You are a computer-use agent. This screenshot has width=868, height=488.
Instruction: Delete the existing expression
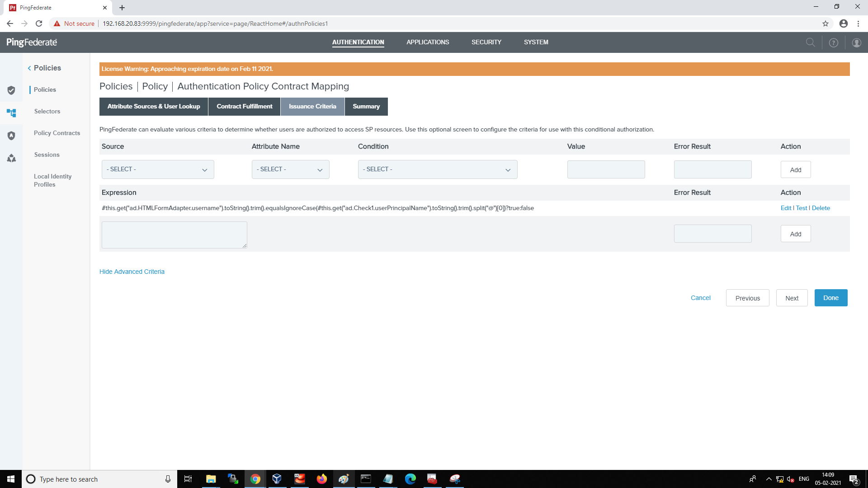click(x=821, y=208)
